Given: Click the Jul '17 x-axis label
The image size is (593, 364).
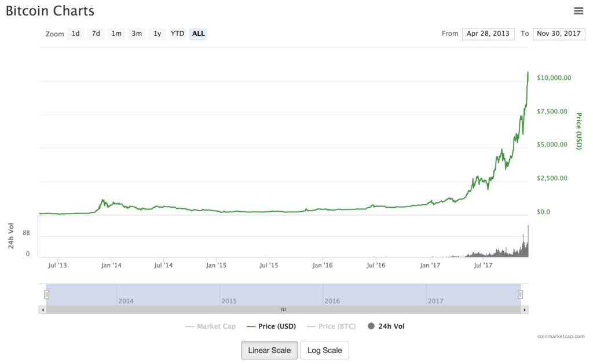Looking at the screenshot, I should click(x=483, y=265).
